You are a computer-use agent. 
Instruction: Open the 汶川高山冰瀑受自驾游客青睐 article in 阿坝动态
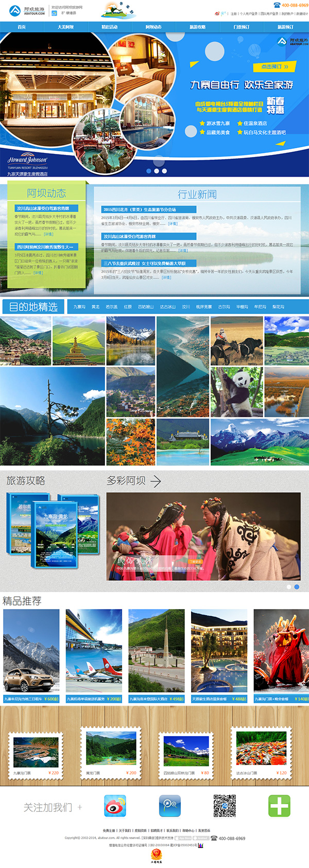click(x=46, y=209)
